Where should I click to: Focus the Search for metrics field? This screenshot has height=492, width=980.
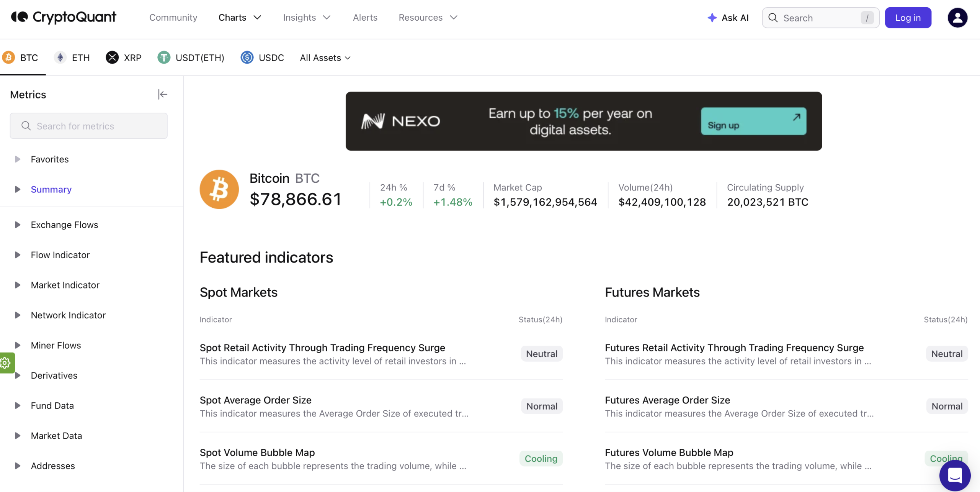tap(88, 126)
